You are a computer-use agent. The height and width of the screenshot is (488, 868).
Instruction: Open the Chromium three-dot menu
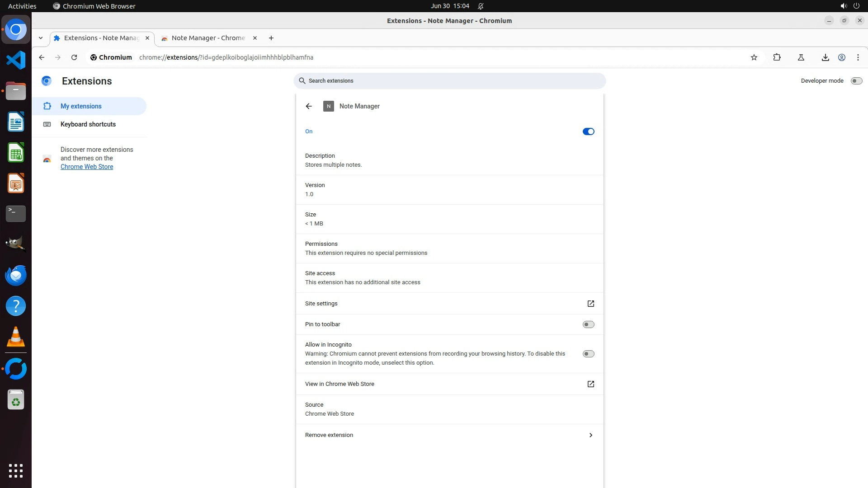pyautogui.click(x=858, y=57)
